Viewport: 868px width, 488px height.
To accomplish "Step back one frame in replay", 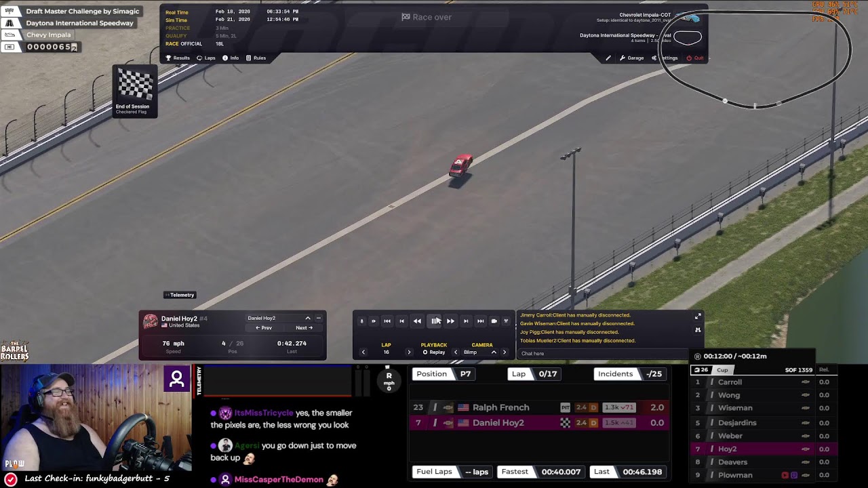I will pyautogui.click(x=401, y=321).
